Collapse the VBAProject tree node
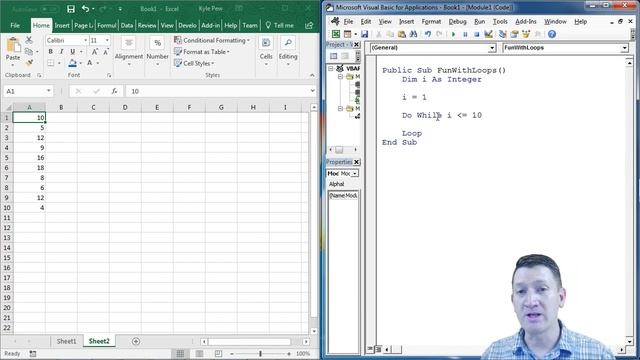 (x=331, y=68)
